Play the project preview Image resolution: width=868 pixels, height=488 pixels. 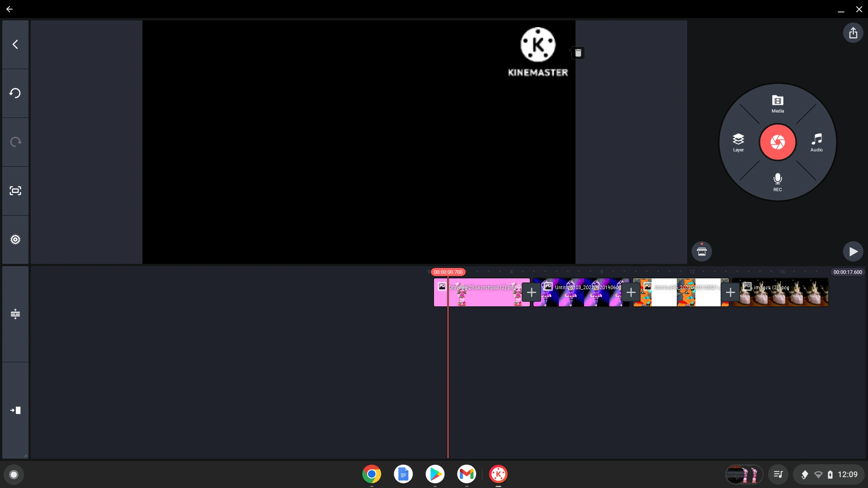853,251
